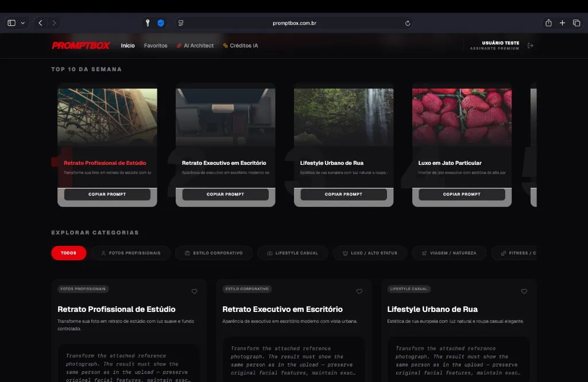Show the tab overview icon
This screenshot has width=588, height=382.
point(577,23)
